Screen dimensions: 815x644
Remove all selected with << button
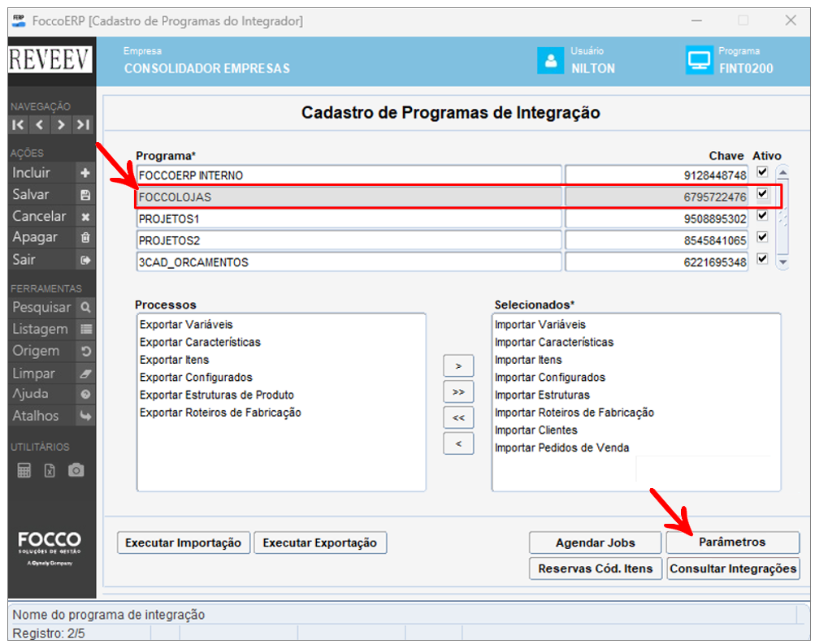(x=458, y=418)
